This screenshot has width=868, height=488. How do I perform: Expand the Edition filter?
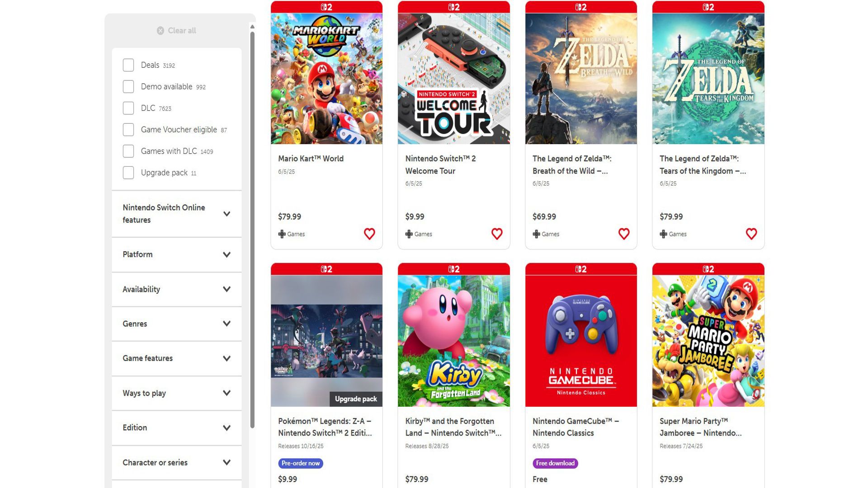point(177,427)
